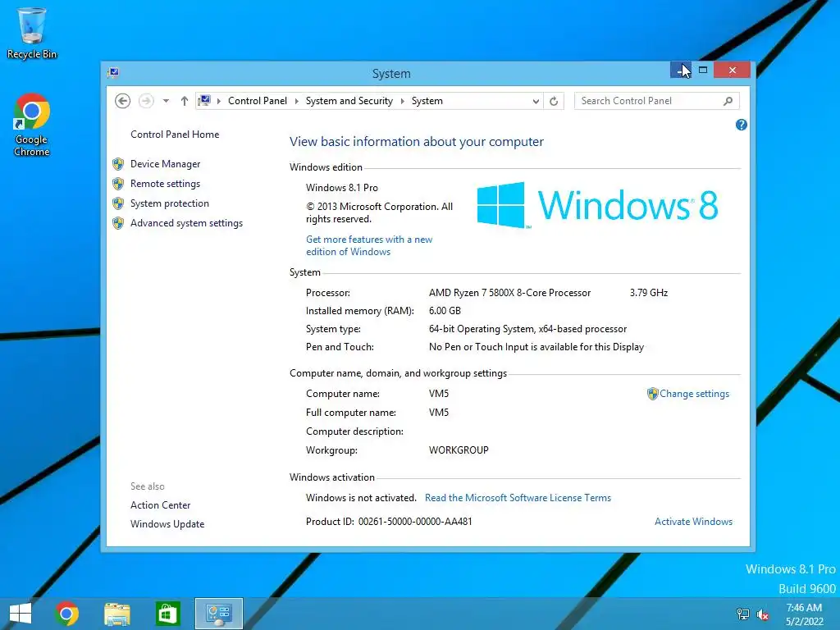Open the Start menu from taskbar

click(x=21, y=614)
